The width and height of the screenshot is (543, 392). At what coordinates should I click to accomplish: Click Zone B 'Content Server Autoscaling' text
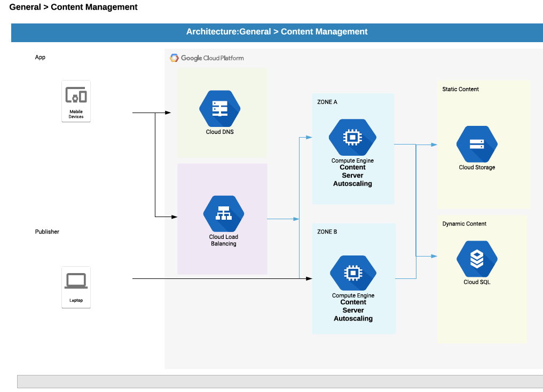(x=353, y=310)
